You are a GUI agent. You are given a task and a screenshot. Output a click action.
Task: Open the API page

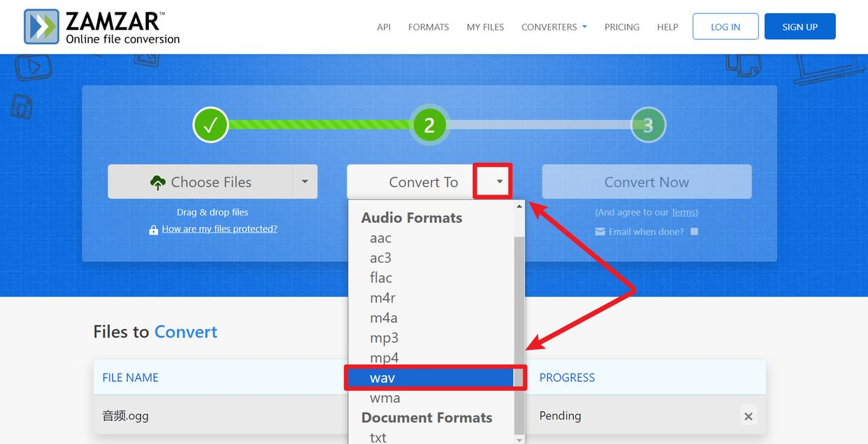click(x=384, y=27)
